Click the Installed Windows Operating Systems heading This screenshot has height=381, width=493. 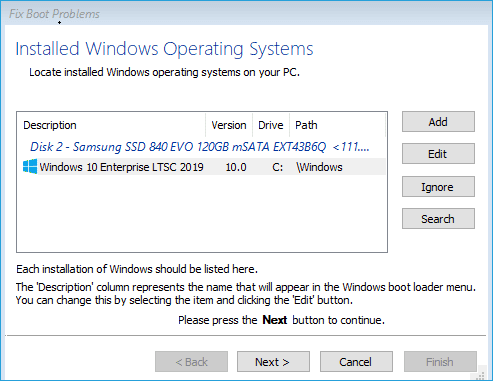(x=164, y=49)
